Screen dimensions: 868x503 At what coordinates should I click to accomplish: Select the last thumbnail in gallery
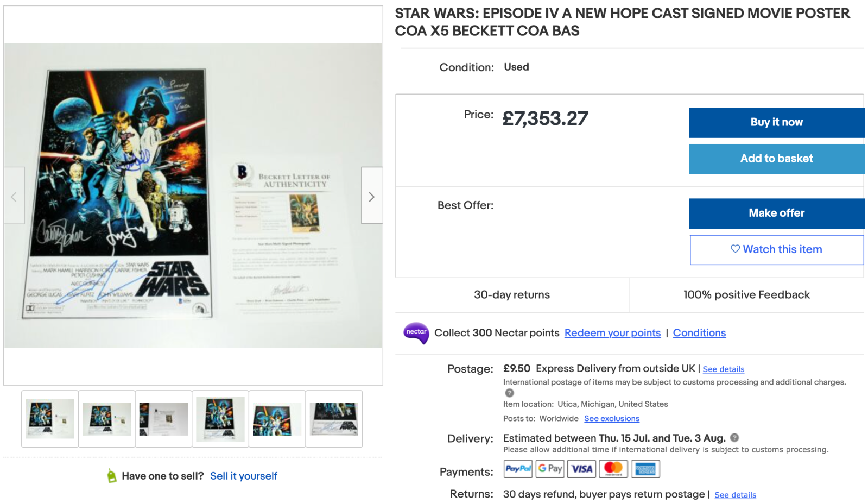(334, 419)
